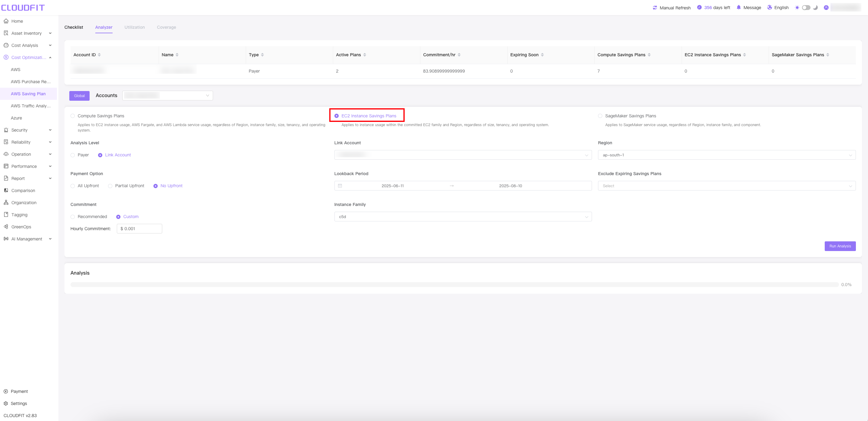Open Exclude Expiring Savings Plans dropdown
Viewport: 868px width, 421px height.
(727, 186)
